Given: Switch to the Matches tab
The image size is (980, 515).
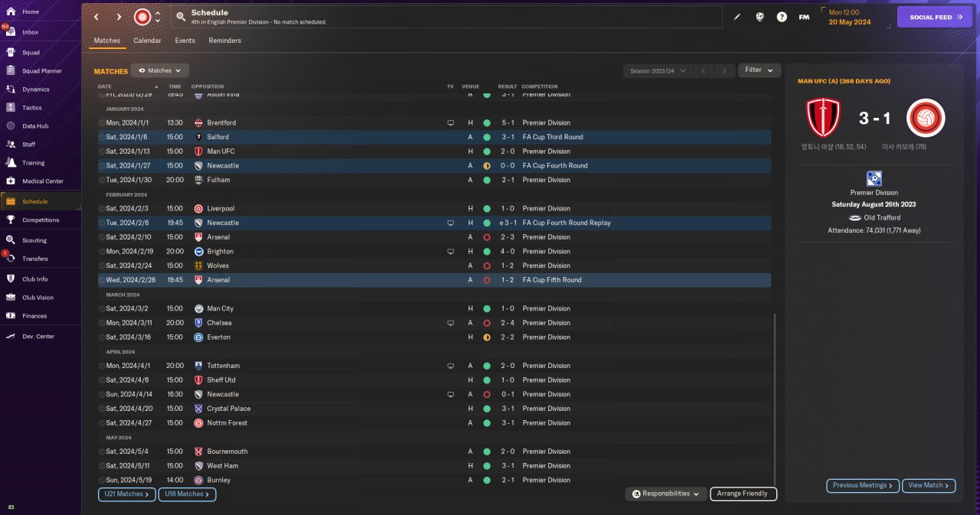Looking at the screenshot, I should tap(107, 41).
